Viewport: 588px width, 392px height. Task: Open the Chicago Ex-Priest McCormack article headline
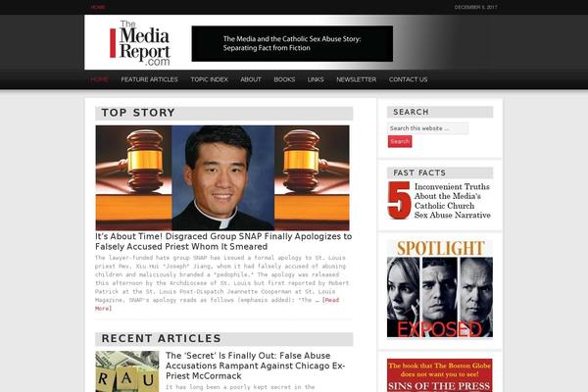pyautogui.click(x=256, y=366)
